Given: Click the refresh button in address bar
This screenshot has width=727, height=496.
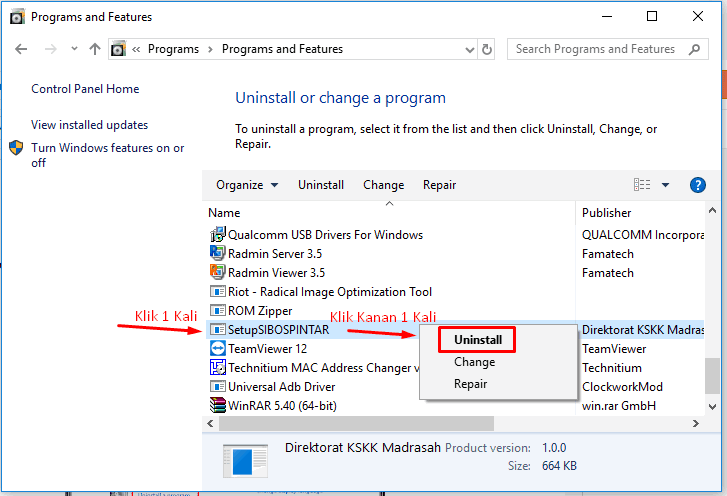Looking at the screenshot, I should coord(486,49).
